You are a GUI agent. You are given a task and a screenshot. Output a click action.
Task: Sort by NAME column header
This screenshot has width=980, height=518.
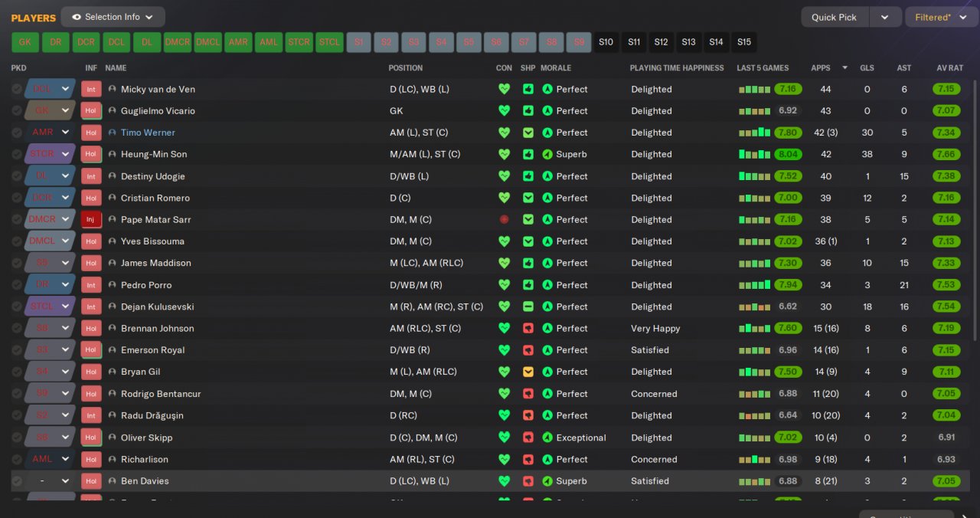click(x=116, y=68)
